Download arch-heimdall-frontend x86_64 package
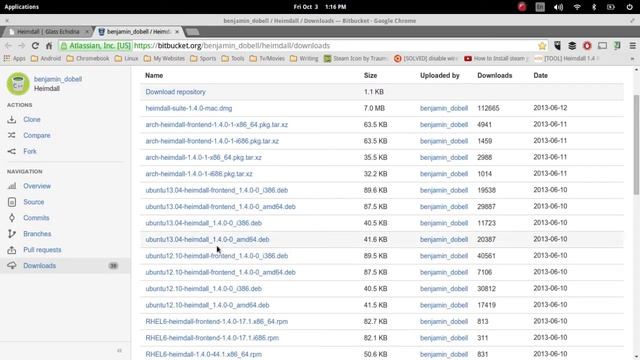 tap(216, 124)
